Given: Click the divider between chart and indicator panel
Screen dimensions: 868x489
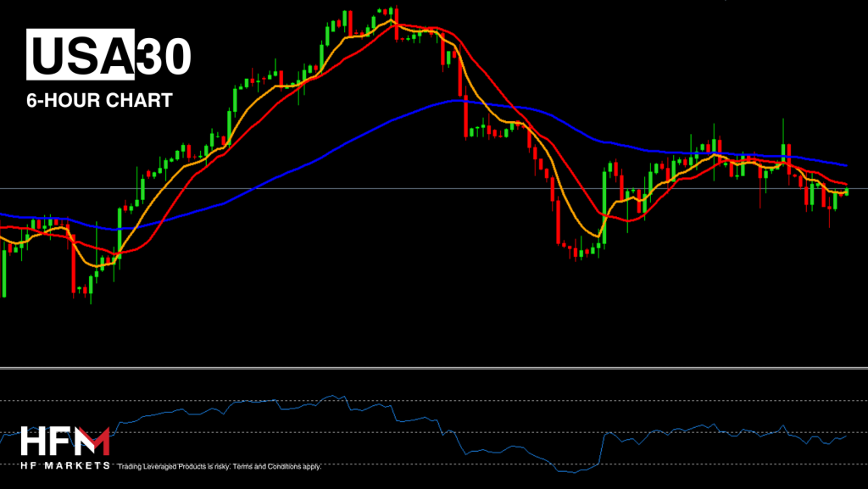Looking at the screenshot, I should [x=434, y=368].
